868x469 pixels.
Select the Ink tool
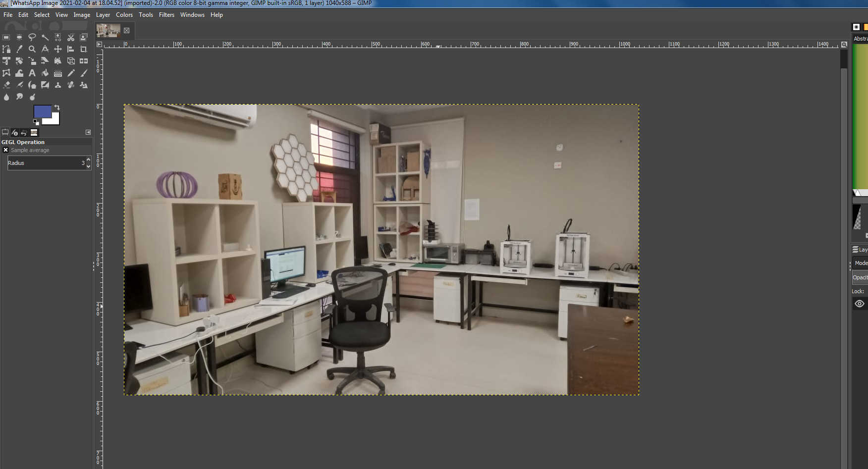32,85
